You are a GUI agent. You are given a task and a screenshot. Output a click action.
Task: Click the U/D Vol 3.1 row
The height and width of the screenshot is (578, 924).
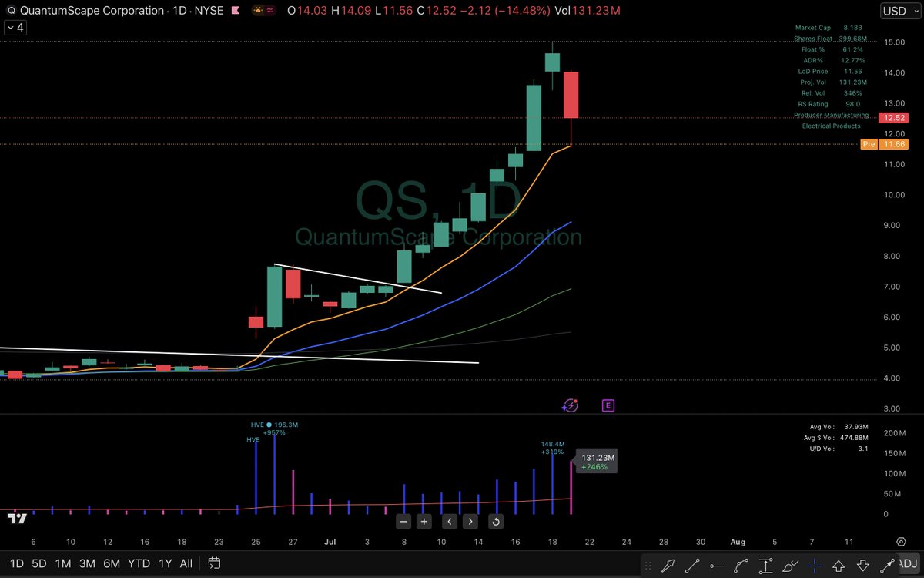[839, 449]
